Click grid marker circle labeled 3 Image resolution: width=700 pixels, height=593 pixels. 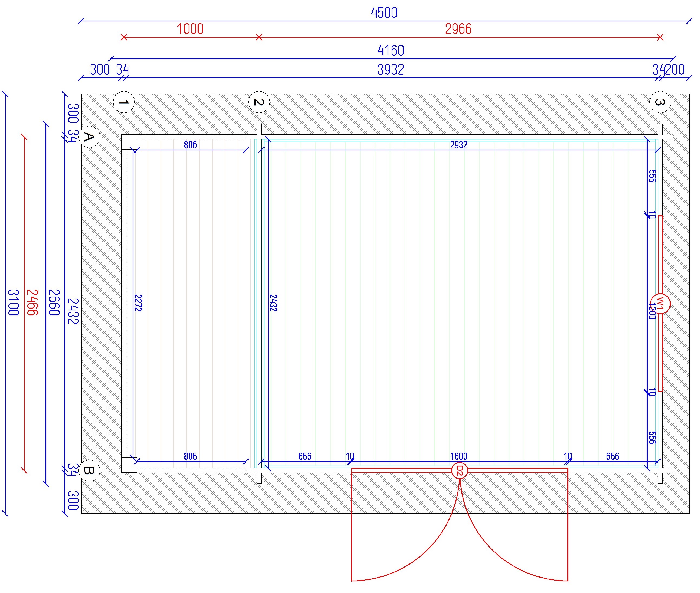point(660,102)
